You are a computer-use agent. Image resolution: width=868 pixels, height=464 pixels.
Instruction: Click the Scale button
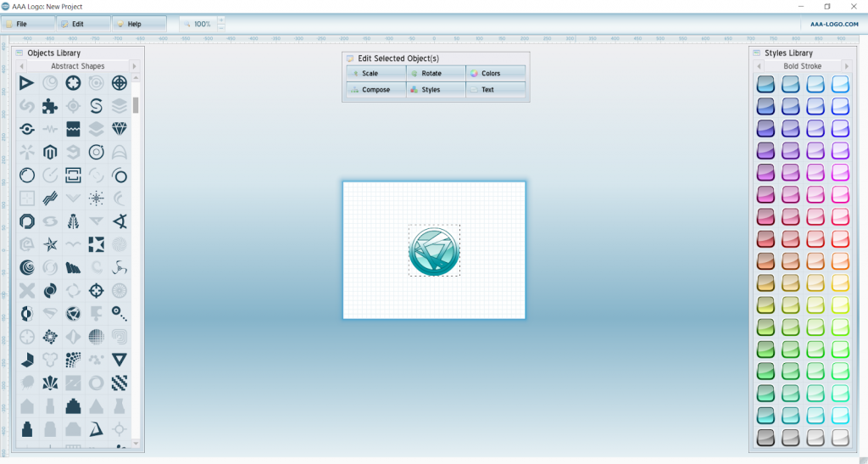(x=376, y=74)
